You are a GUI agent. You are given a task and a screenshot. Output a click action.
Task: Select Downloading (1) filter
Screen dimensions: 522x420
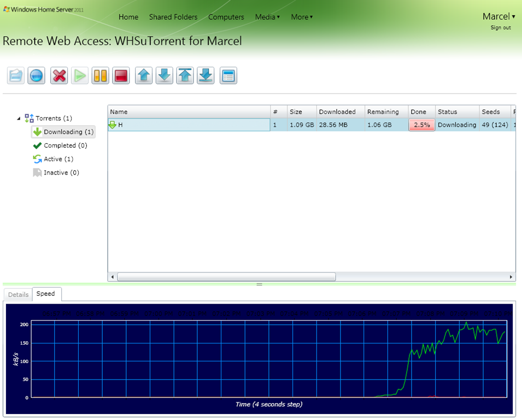[63, 132]
